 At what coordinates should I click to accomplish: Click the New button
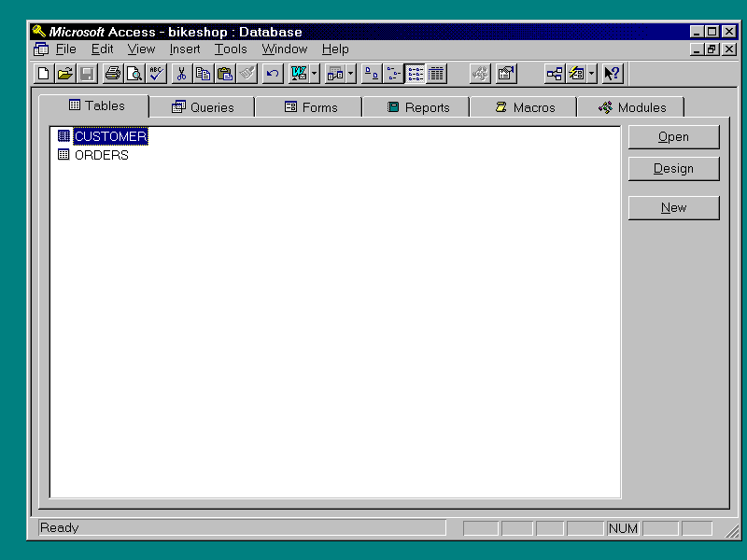coord(673,208)
